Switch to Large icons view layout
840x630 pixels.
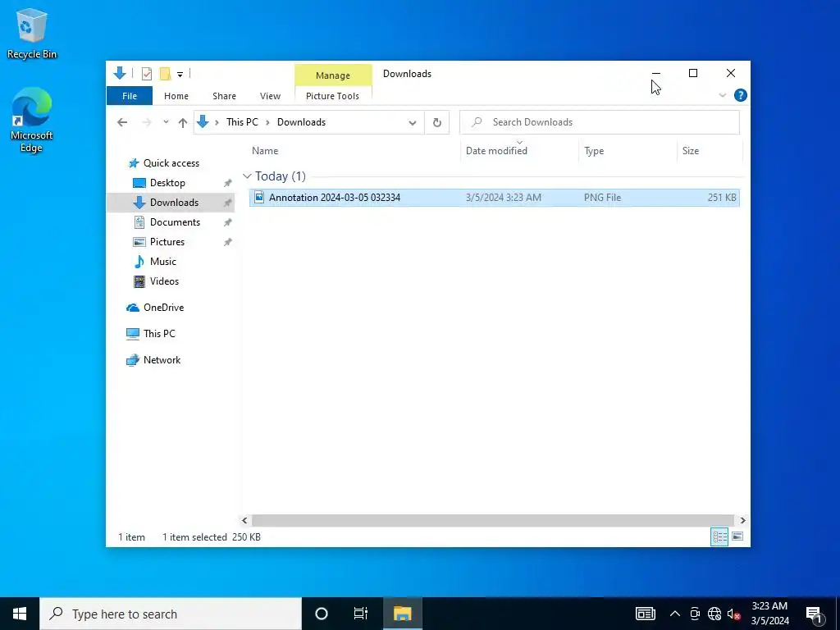click(737, 536)
